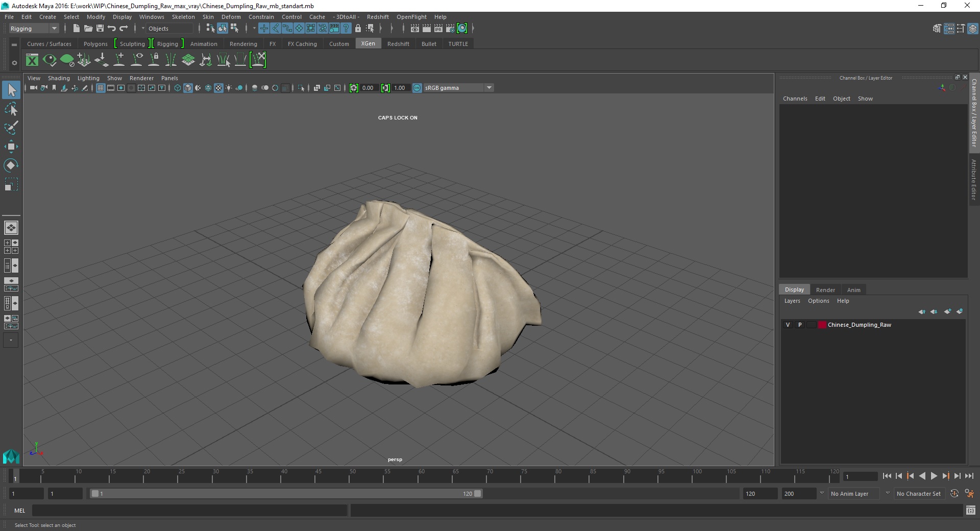
Task: Create new empty layer icon in Layer Editor
Action: pos(947,311)
